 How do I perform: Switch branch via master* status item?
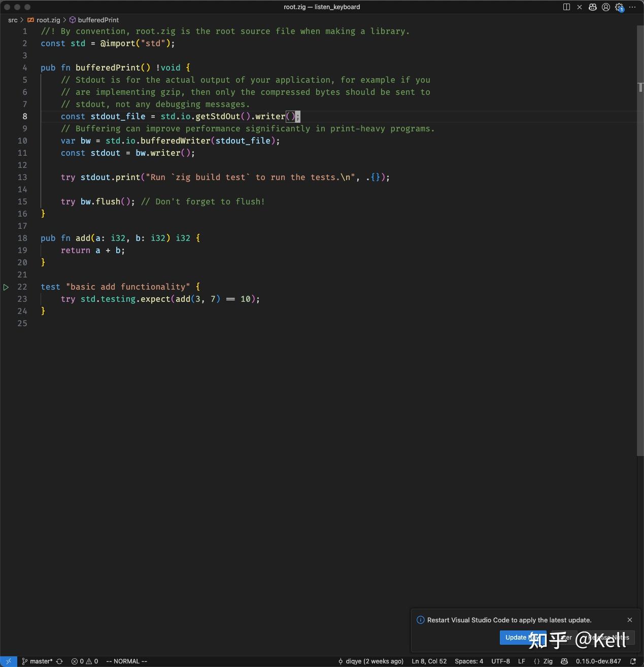[37, 661]
